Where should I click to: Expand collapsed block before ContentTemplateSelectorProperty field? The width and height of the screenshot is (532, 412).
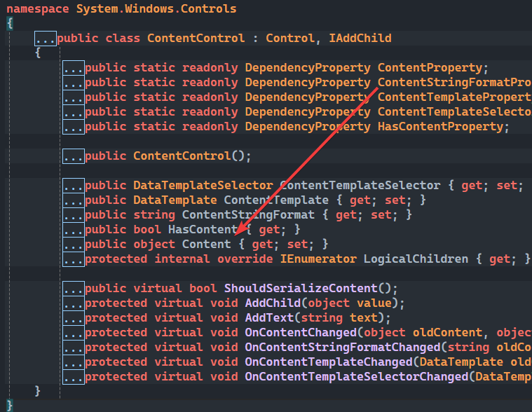[x=74, y=112]
